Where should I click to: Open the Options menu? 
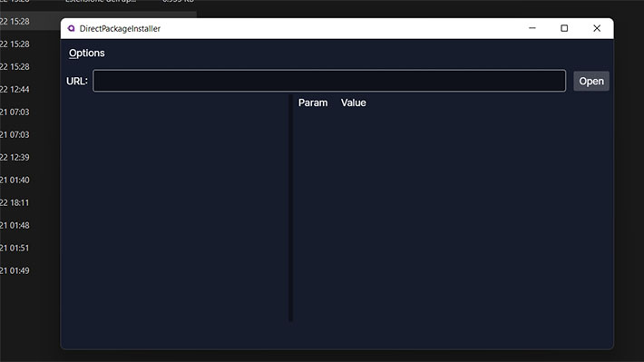click(87, 53)
